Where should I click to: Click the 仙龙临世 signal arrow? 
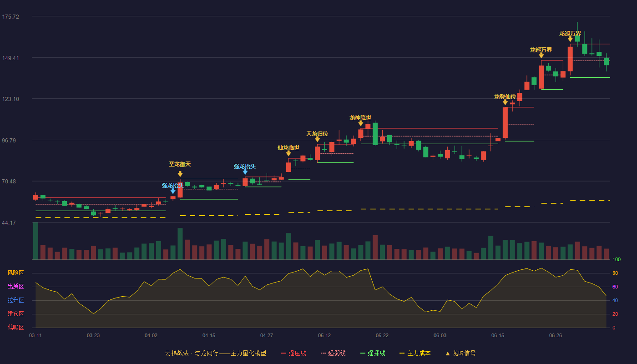(288, 153)
